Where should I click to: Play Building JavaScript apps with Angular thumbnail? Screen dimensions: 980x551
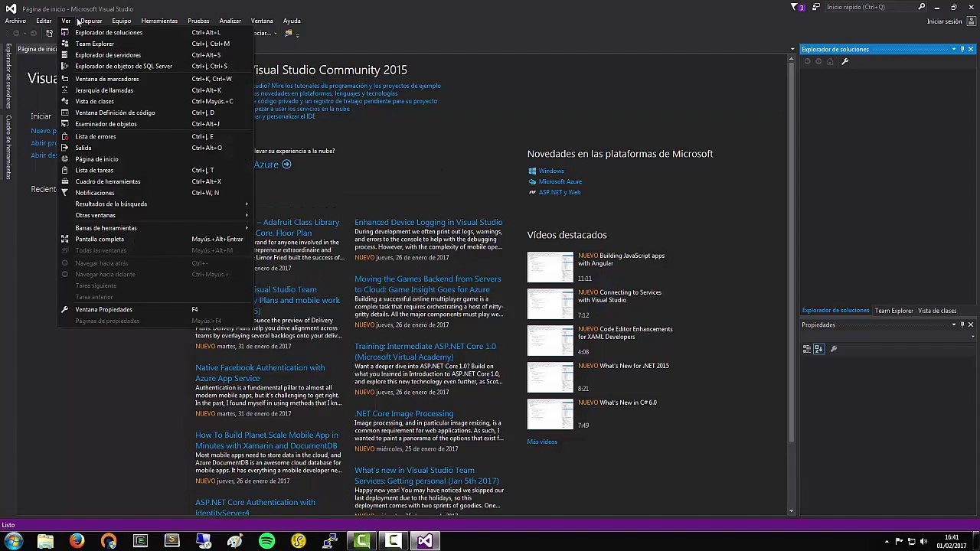point(550,267)
